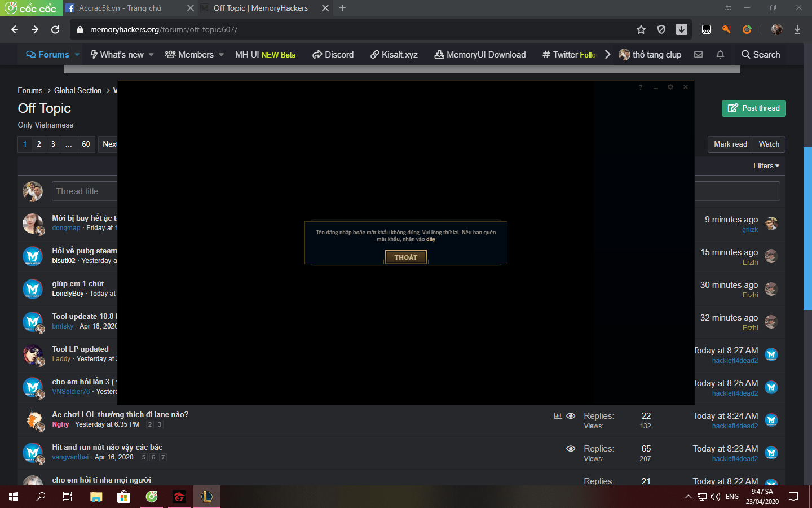Toggle watched eye icon on Hit and run thread
This screenshot has height=508, width=812.
pyautogui.click(x=571, y=449)
